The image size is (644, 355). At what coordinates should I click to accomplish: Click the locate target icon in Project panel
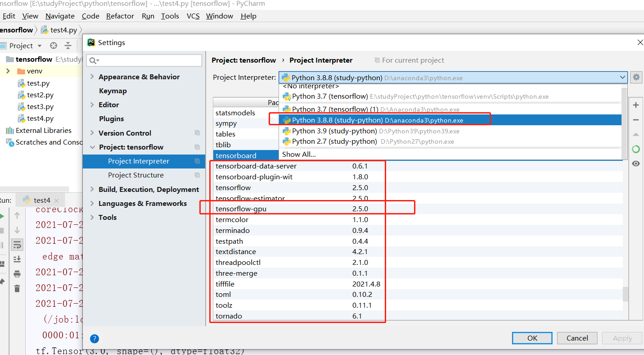(x=54, y=46)
